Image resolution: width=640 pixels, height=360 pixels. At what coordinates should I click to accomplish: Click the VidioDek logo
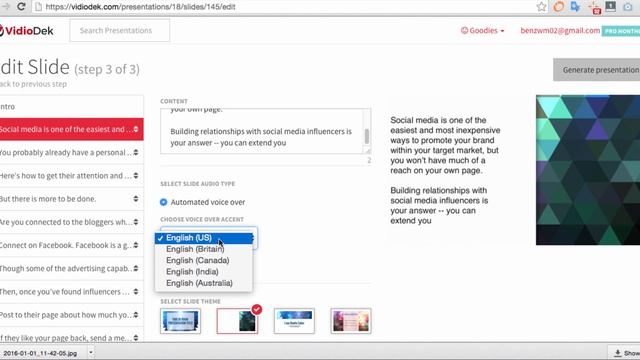27,31
